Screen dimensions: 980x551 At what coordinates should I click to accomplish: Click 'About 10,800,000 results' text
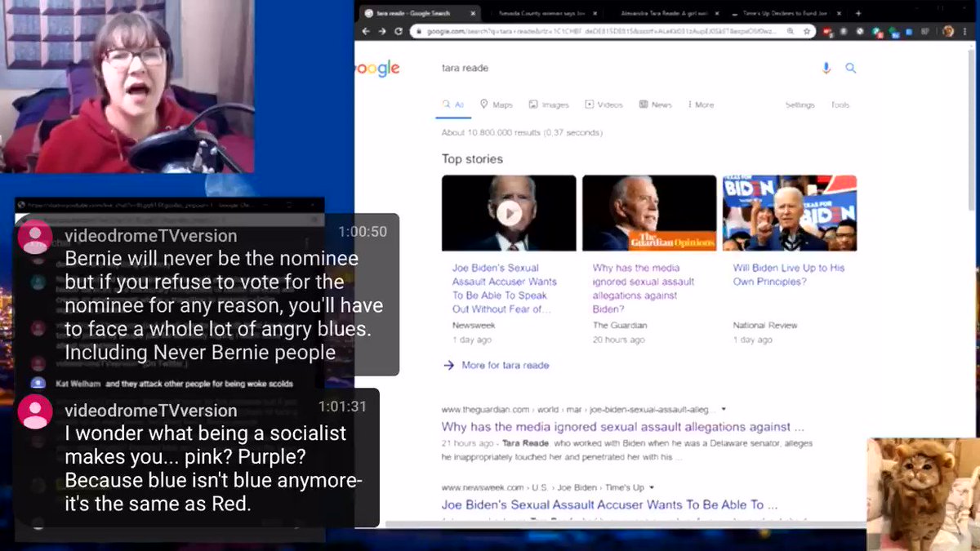point(522,132)
